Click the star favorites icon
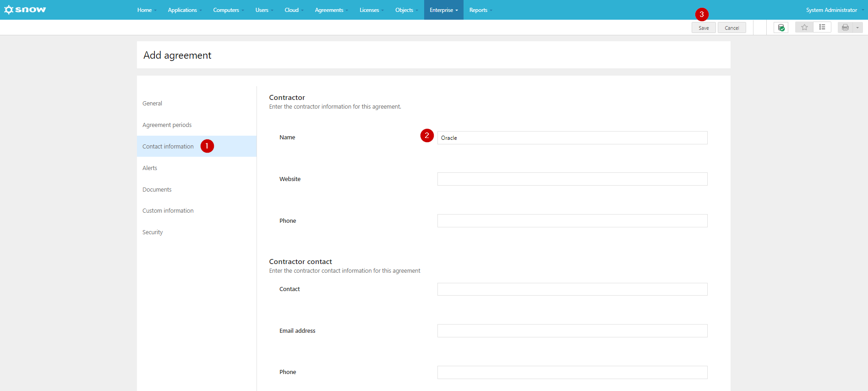The width and height of the screenshot is (868, 391). point(804,28)
